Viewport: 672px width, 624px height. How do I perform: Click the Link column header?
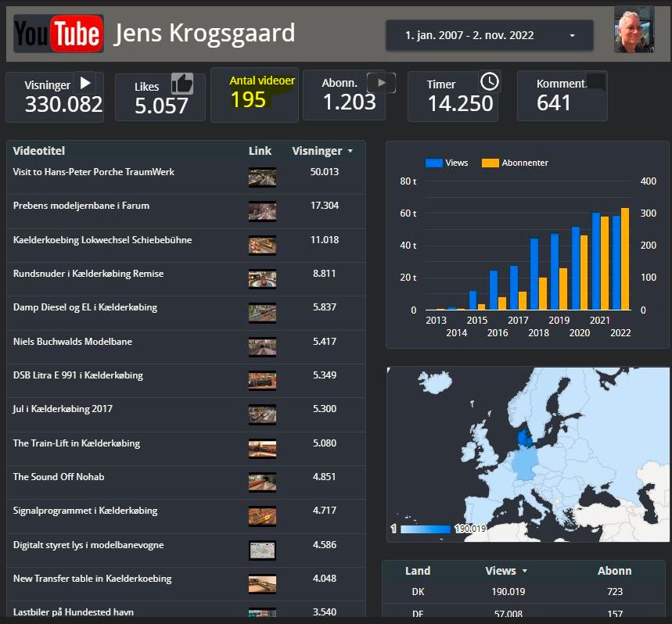260,151
